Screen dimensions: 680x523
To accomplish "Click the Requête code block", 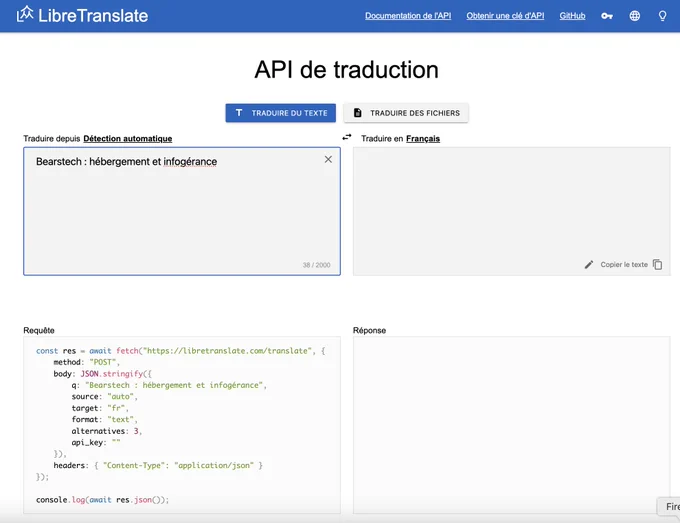I will [182, 425].
